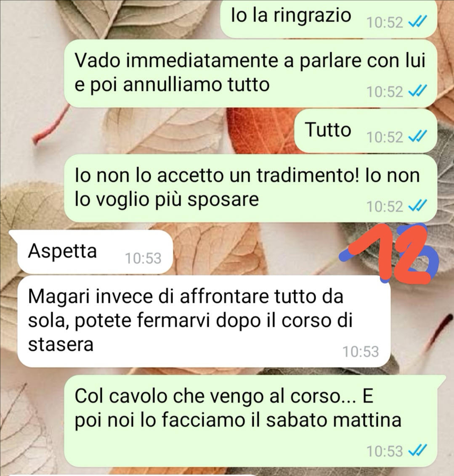The width and height of the screenshot is (454, 476).
Task: Select the "Aspetta" message bubble
Action: click(x=95, y=252)
